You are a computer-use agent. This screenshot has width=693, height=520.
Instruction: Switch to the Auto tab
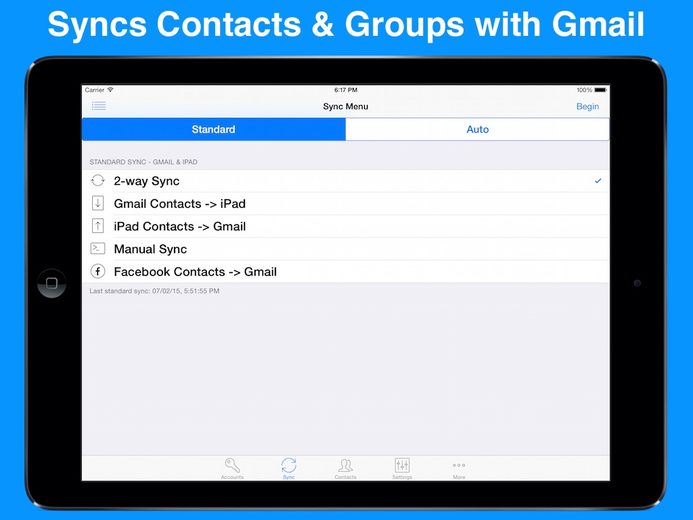pyautogui.click(x=477, y=129)
